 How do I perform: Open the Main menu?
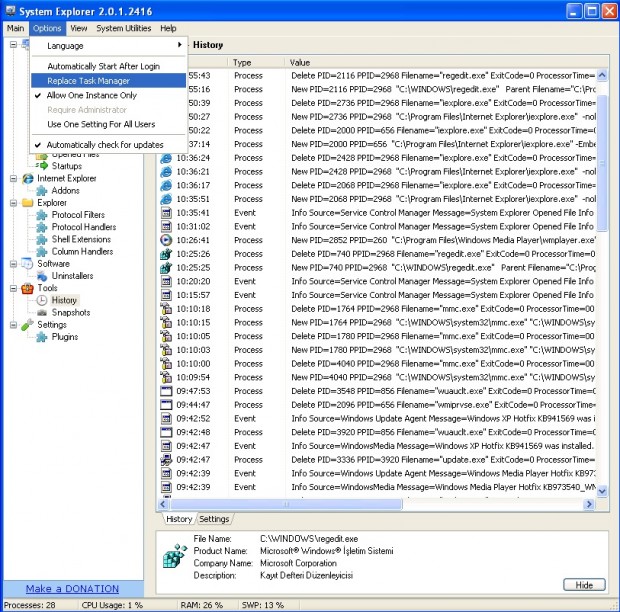(x=15, y=28)
